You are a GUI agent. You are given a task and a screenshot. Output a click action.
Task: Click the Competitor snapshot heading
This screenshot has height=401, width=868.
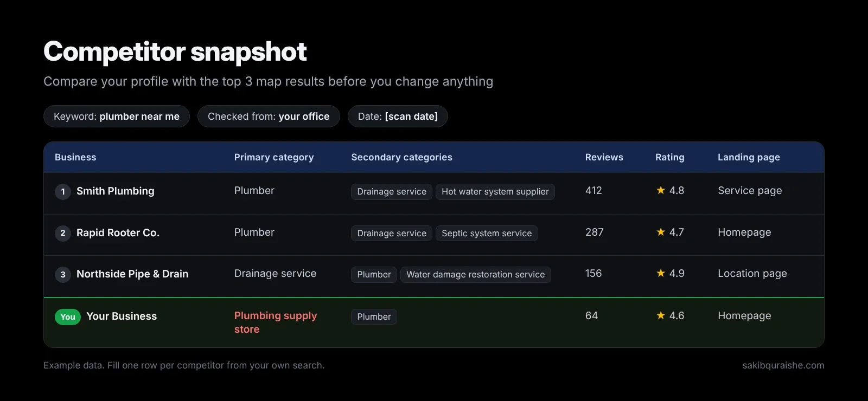(175, 51)
